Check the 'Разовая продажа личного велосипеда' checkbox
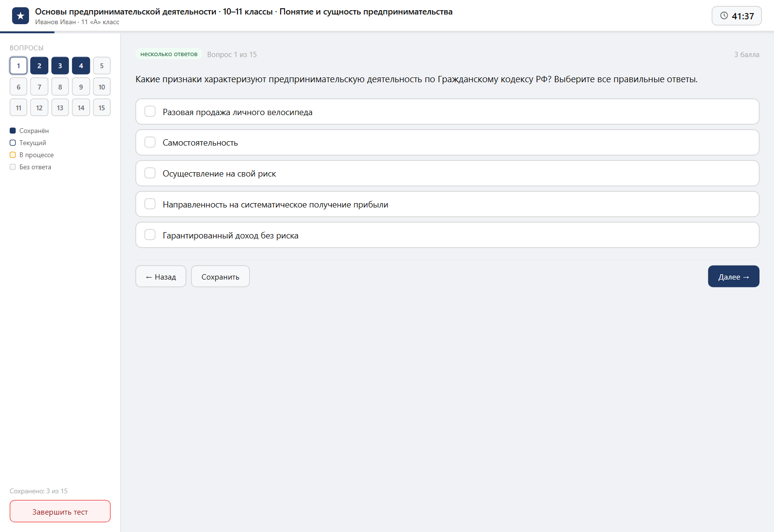This screenshot has width=774, height=532. pos(150,112)
